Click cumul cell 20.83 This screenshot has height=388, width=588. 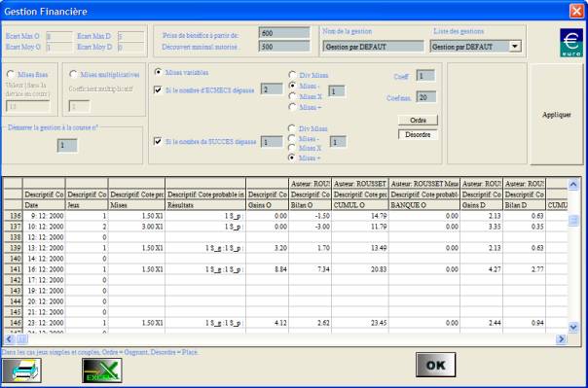coord(360,269)
